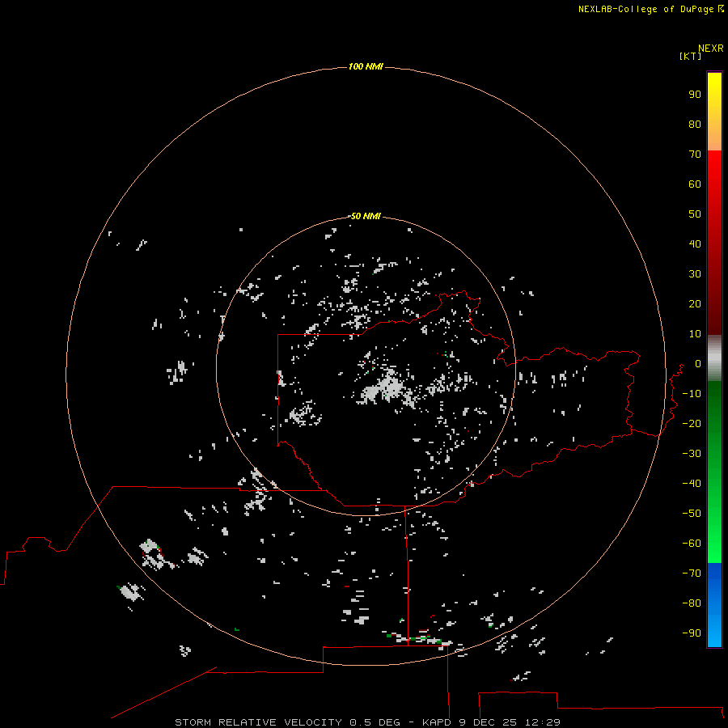Select the 90 value on velocity scale
The height and width of the screenshot is (728, 728).
click(695, 95)
